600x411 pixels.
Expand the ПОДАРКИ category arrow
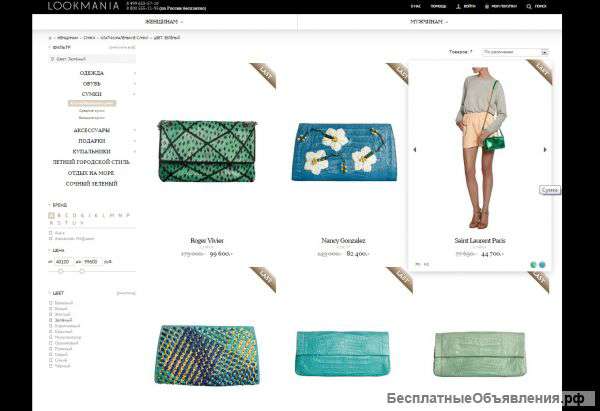134,141
